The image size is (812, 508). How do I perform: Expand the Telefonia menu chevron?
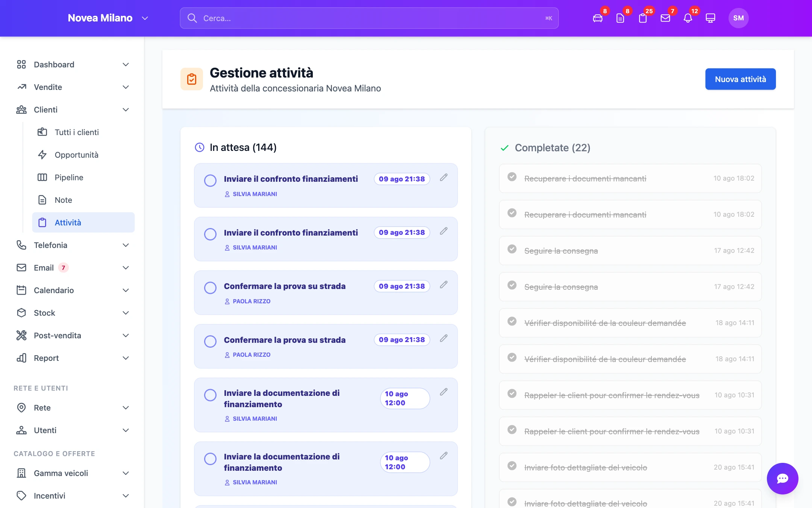click(x=126, y=245)
